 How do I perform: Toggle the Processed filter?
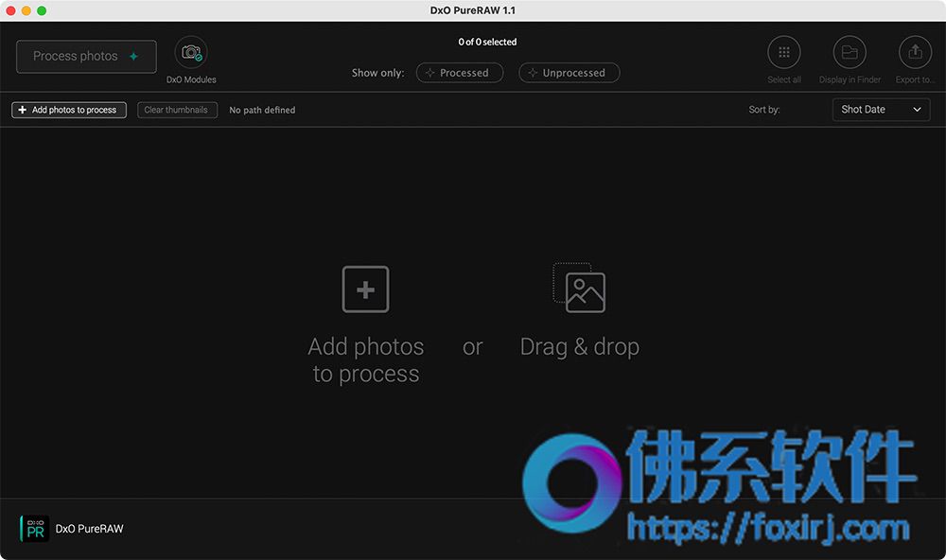pos(460,73)
